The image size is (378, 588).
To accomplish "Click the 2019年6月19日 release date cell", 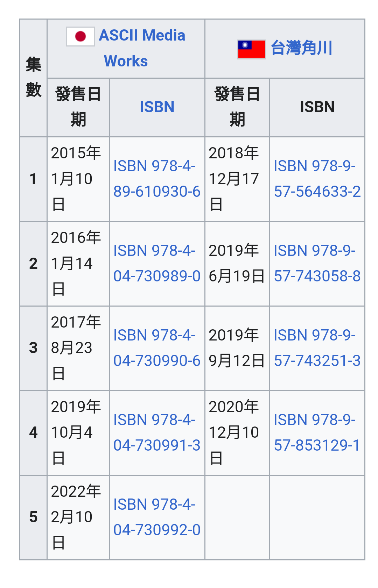I will click(x=237, y=264).
